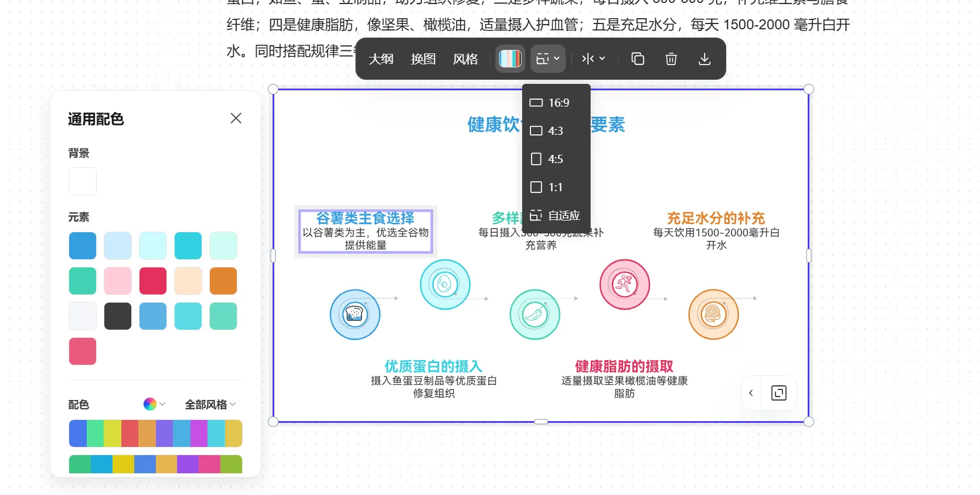
Task: Click the left arrow collapse icon
Action: 751,393
